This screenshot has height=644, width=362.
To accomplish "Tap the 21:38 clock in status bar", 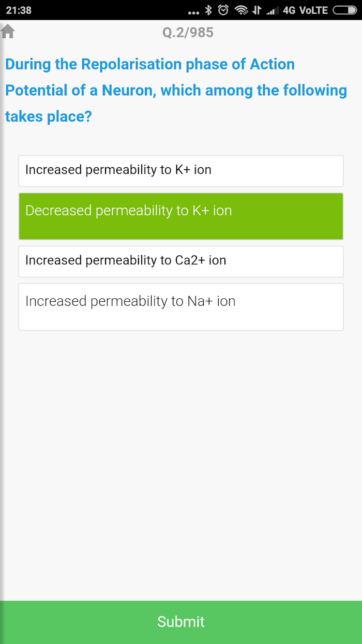I will click(19, 10).
